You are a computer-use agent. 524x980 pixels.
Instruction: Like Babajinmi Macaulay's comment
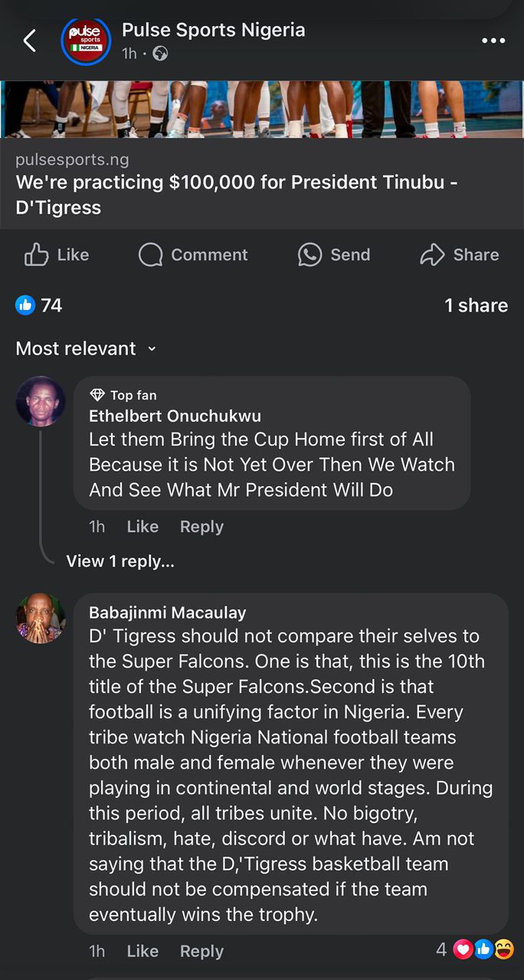pos(142,951)
